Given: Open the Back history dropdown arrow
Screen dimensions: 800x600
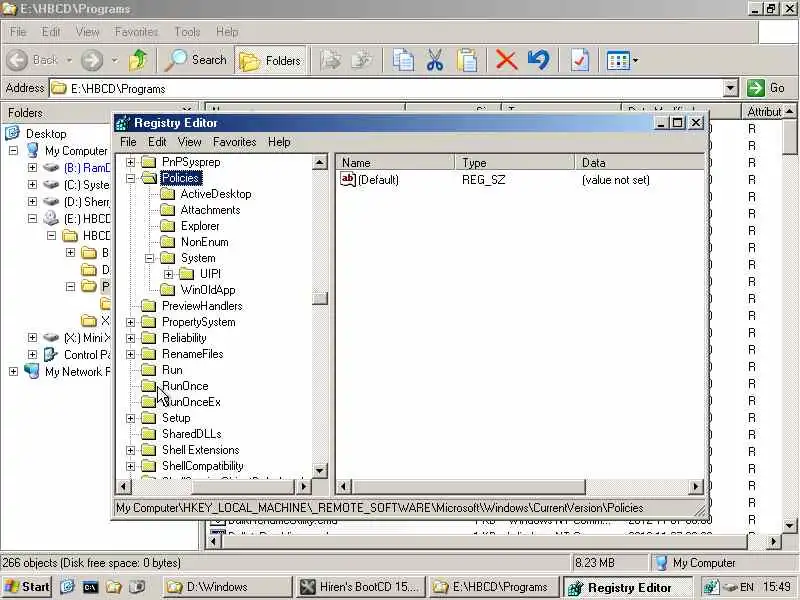Looking at the screenshot, I should click(69, 61).
